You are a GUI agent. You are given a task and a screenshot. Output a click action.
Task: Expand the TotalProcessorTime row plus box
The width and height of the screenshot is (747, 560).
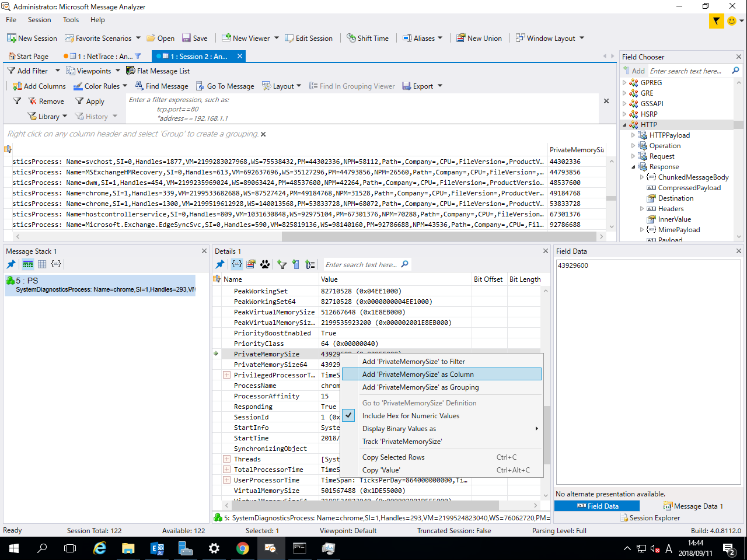226,470
